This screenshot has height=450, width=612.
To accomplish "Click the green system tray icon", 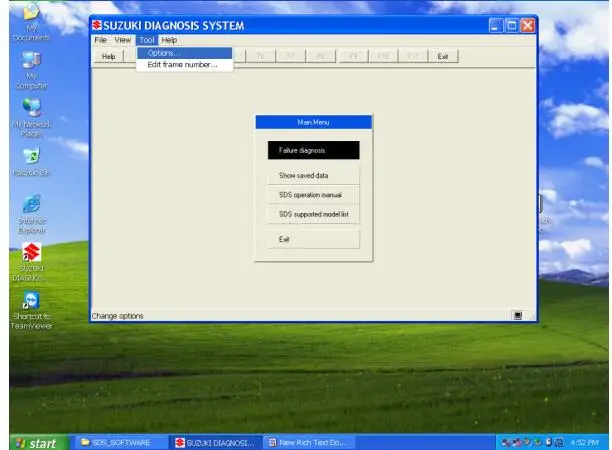I will point(538,442).
